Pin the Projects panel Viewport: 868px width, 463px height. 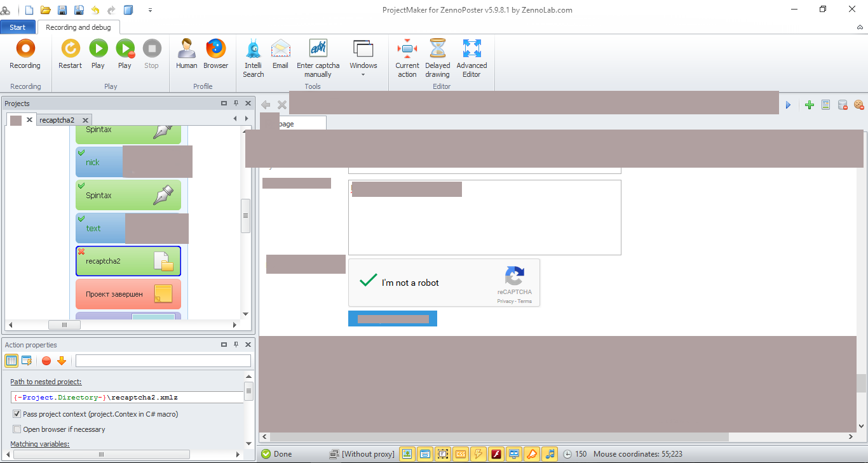(x=236, y=103)
